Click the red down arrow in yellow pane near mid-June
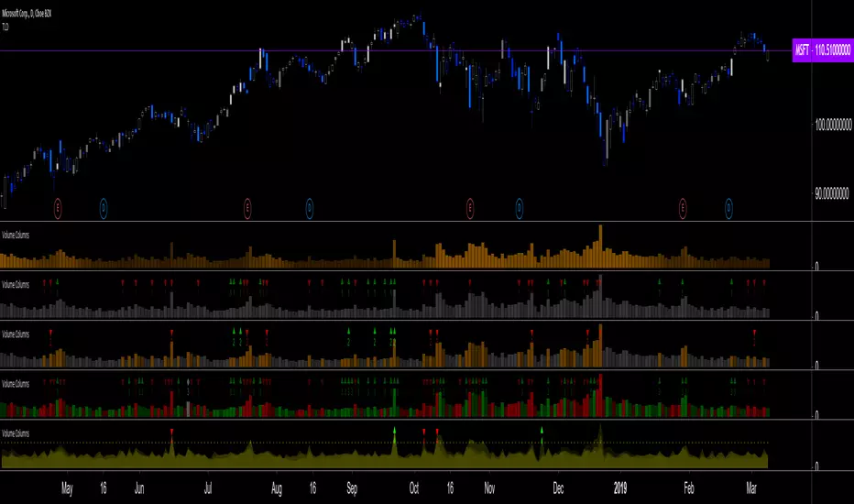 [171, 432]
